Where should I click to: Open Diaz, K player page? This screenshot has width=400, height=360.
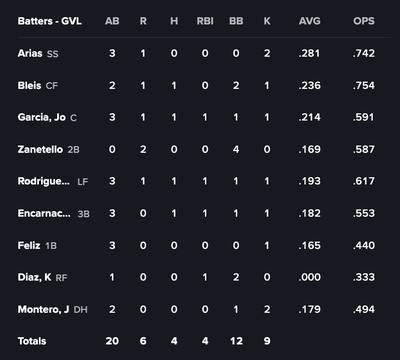coord(34,277)
